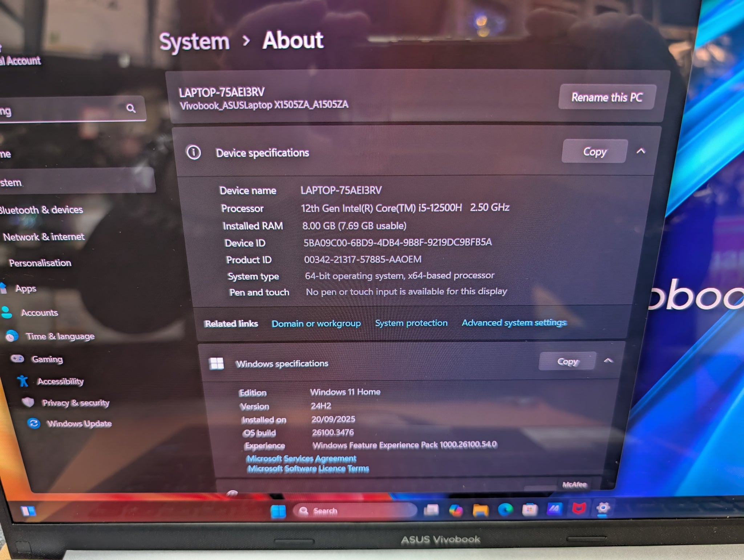The width and height of the screenshot is (744, 560).
Task: Open Microsoft Software Licence Terms link
Action: [x=308, y=468]
